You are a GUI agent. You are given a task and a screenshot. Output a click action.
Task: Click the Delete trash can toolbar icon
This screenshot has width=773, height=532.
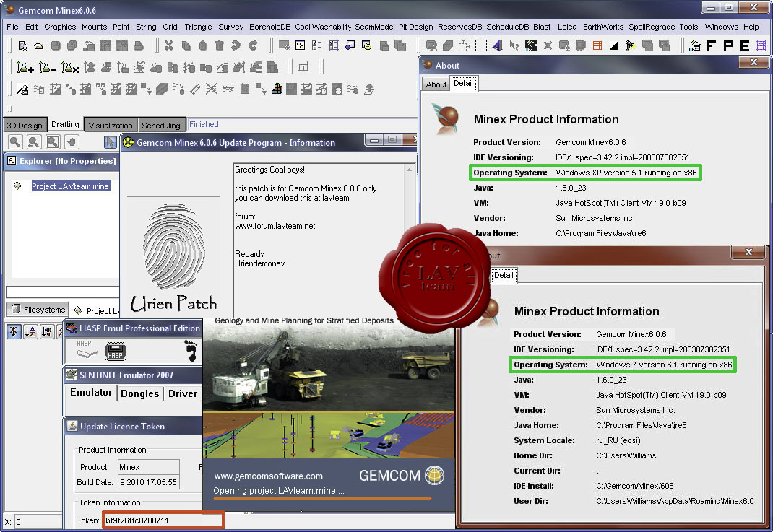220,45
